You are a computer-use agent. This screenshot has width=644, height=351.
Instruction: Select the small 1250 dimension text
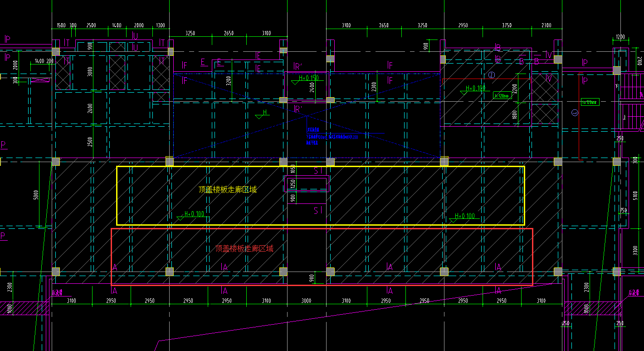293,185
